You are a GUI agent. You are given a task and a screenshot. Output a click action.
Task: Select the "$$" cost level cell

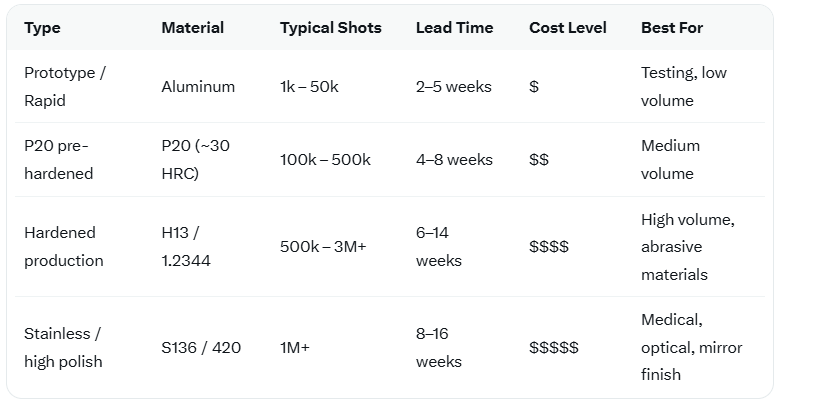pyautogui.click(x=538, y=160)
